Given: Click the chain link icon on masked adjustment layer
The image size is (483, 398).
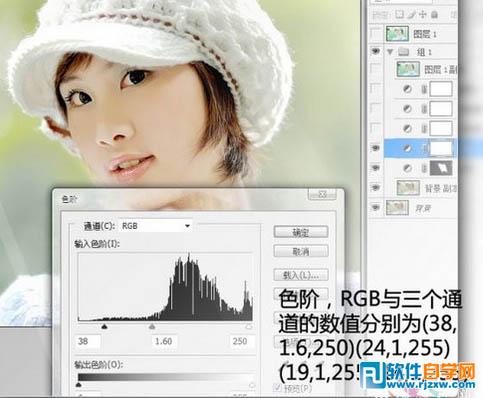Looking at the screenshot, I should coord(424,168).
